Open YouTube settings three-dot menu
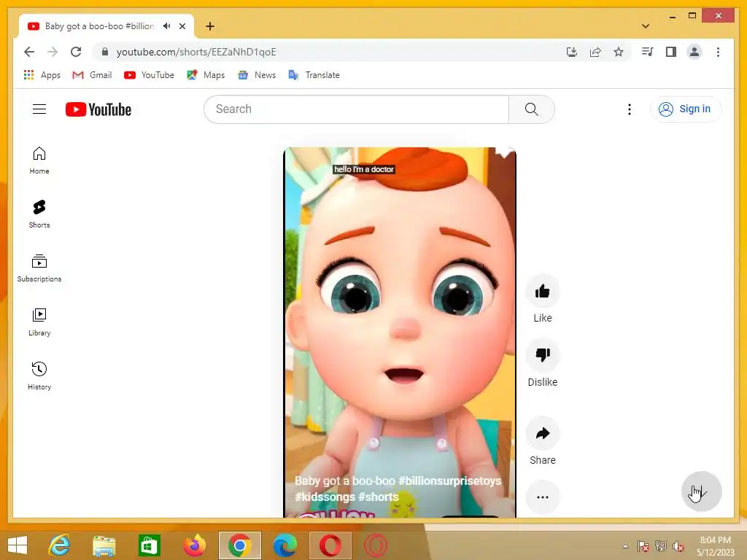747x560 pixels. 630,109
